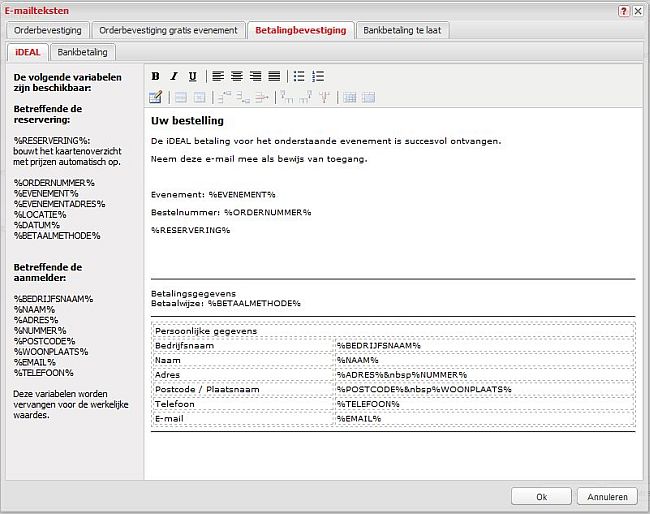Click the %EMAIL% table cell in editor
Image resolution: width=650 pixels, height=514 pixels.
(x=484, y=419)
